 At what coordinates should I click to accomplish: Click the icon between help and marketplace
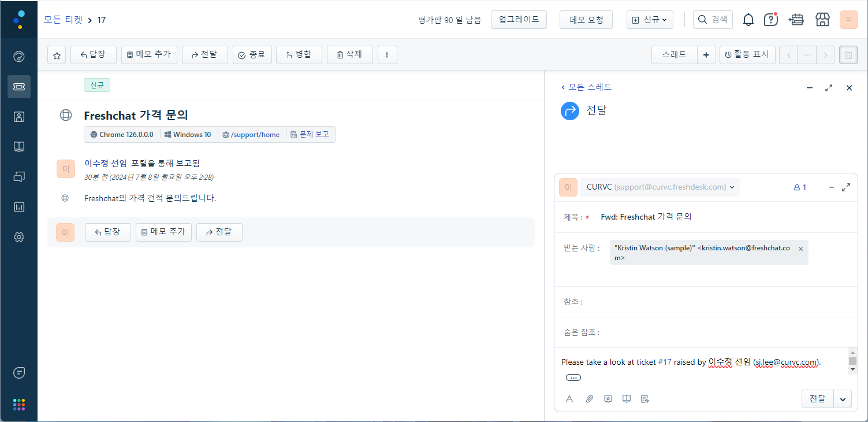(796, 20)
